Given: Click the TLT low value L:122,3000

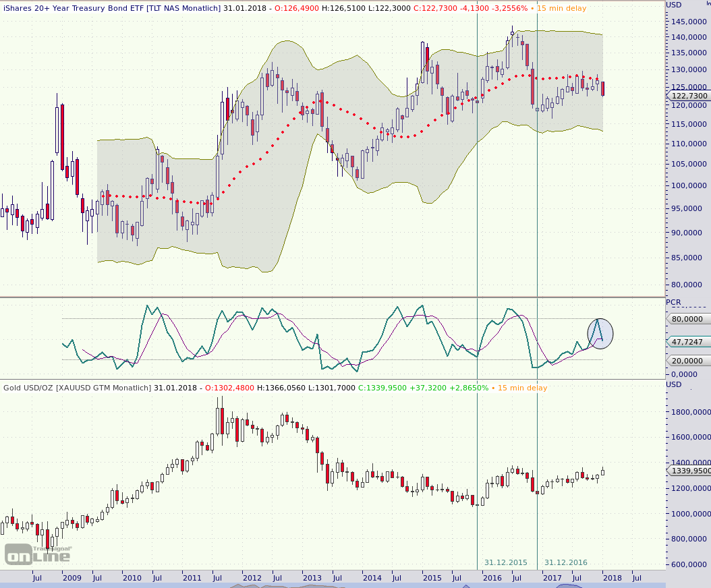Looking at the screenshot, I should point(389,8).
